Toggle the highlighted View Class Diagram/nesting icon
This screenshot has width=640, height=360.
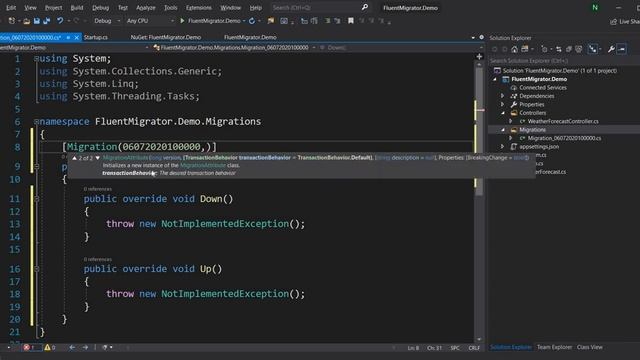[593, 49]
